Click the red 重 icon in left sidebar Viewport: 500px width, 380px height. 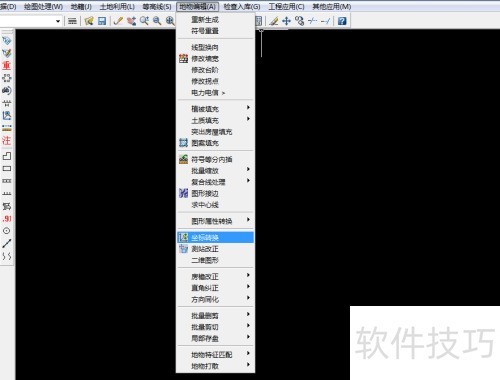click(x=7, y=65)
